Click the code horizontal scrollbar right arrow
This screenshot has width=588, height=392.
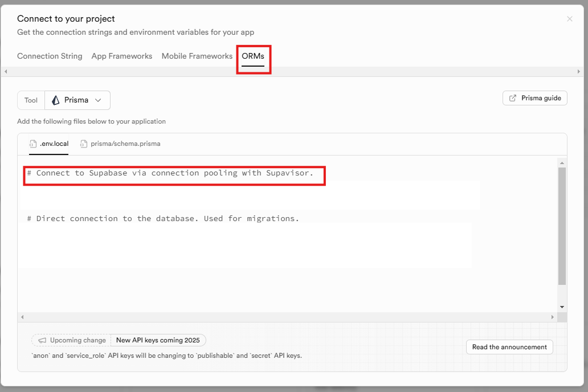[x=552, y=317]
